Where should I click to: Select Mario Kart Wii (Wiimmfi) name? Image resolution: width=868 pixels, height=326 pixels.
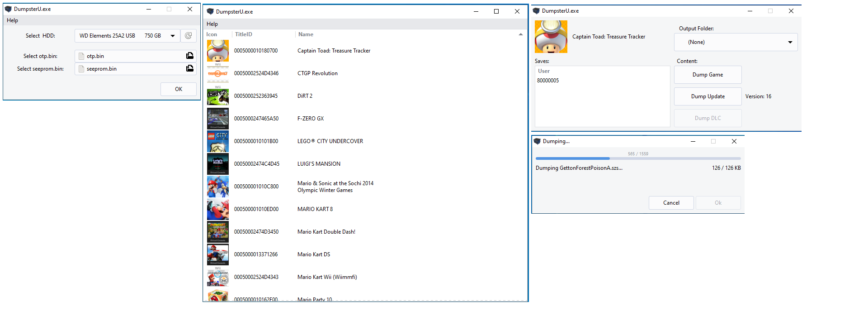point(327,277)
